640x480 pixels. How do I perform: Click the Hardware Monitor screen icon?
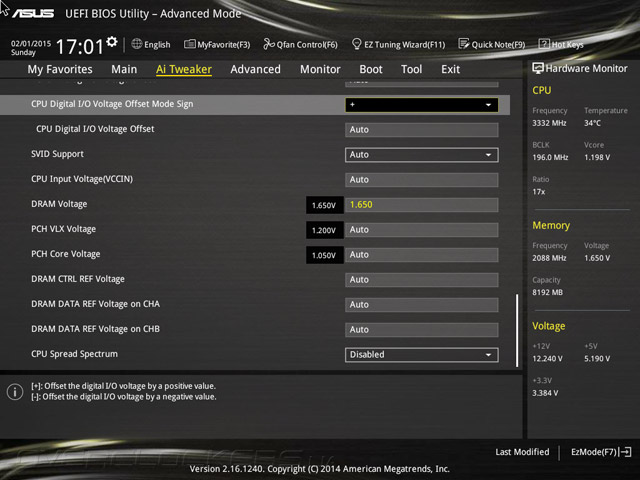coord(538,68)
